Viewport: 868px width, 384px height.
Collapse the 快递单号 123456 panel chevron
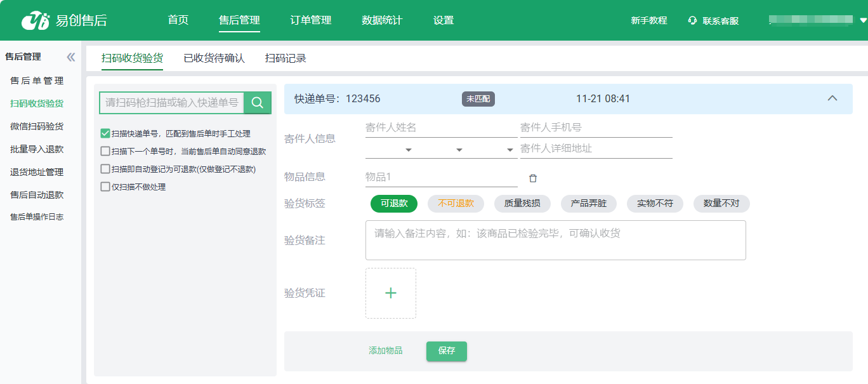[x=832, y=98]
